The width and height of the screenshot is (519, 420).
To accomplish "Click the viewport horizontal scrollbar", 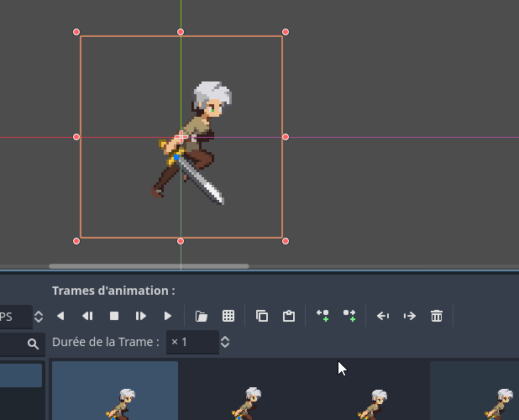I will (149, 266).
